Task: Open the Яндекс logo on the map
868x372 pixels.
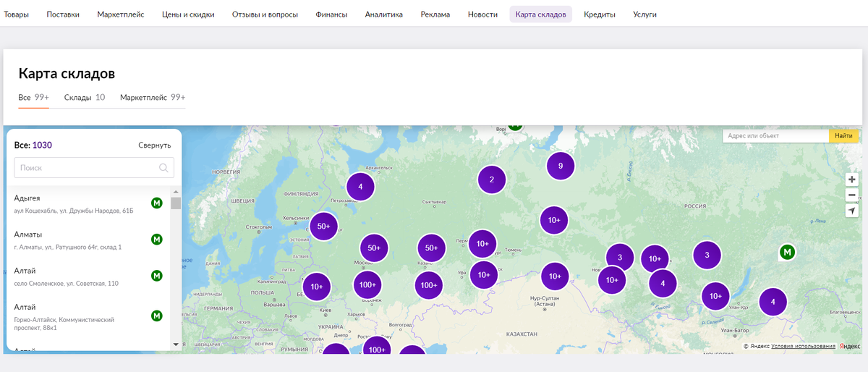Action: point(849,347)
